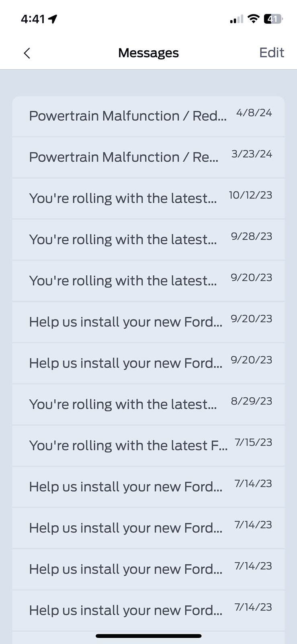Viewport: 297px width, 644px height.
Task: Open the rolling with latest message 9/28/23
Action: (123, 239)
